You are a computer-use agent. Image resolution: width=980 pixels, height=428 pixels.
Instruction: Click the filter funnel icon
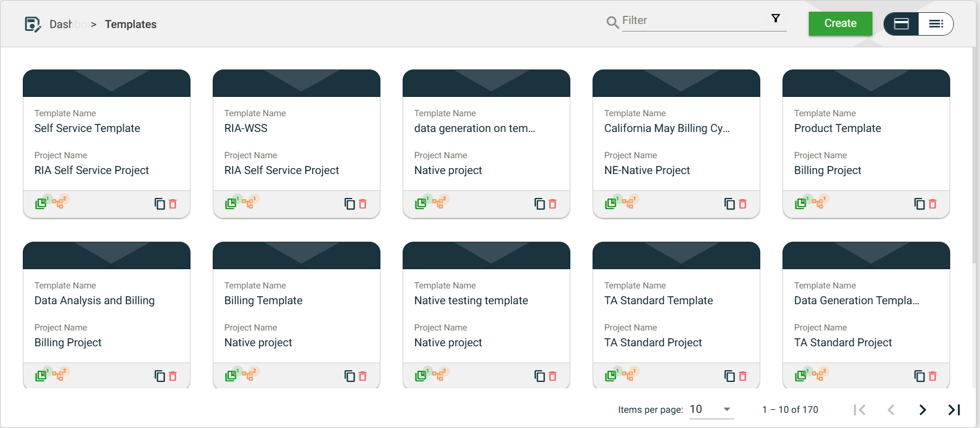click(x=775, y=19)
